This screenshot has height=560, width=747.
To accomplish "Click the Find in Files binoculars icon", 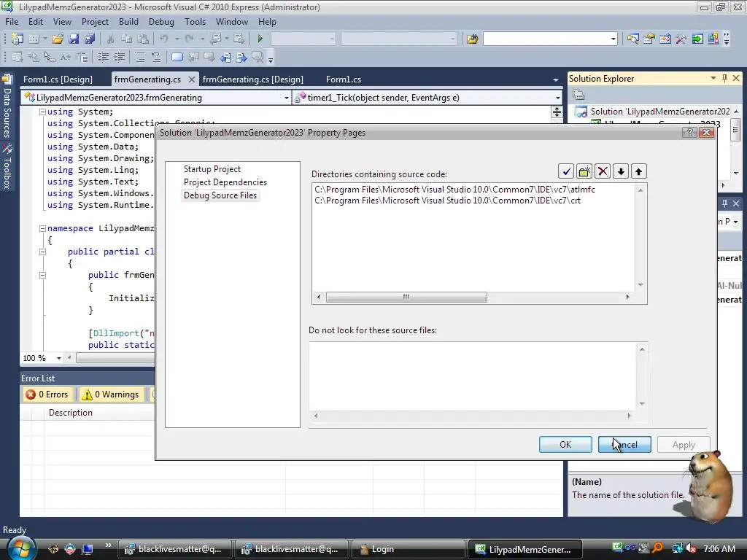I will point(472,39).
